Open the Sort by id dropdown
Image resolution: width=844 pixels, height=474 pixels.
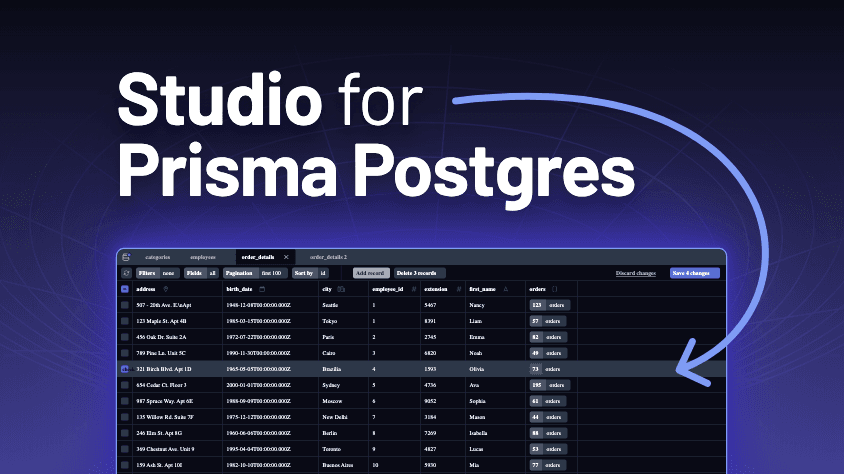tap(311, 273)
